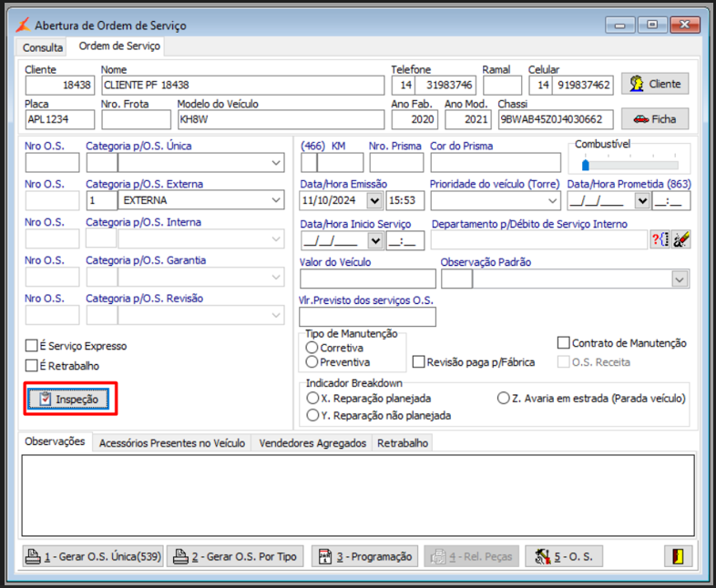Open Data/Hora Emissão date picker arrow

[x=374, y=201]
